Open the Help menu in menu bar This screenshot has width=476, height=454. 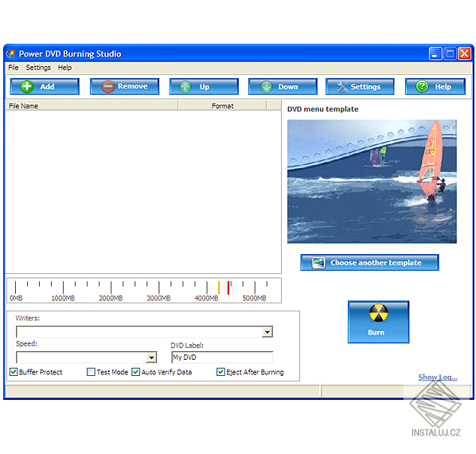(64, 68)
